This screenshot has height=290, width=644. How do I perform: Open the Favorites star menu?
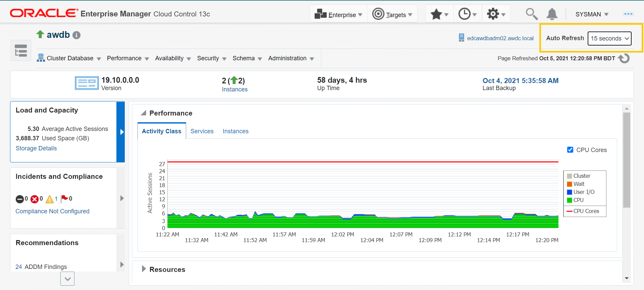pos(439,14)
